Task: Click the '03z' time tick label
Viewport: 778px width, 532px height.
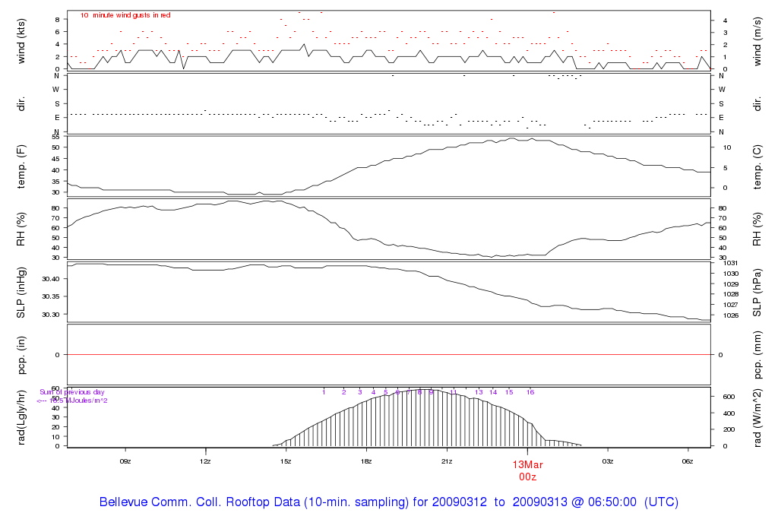Action: coord(608,461)
